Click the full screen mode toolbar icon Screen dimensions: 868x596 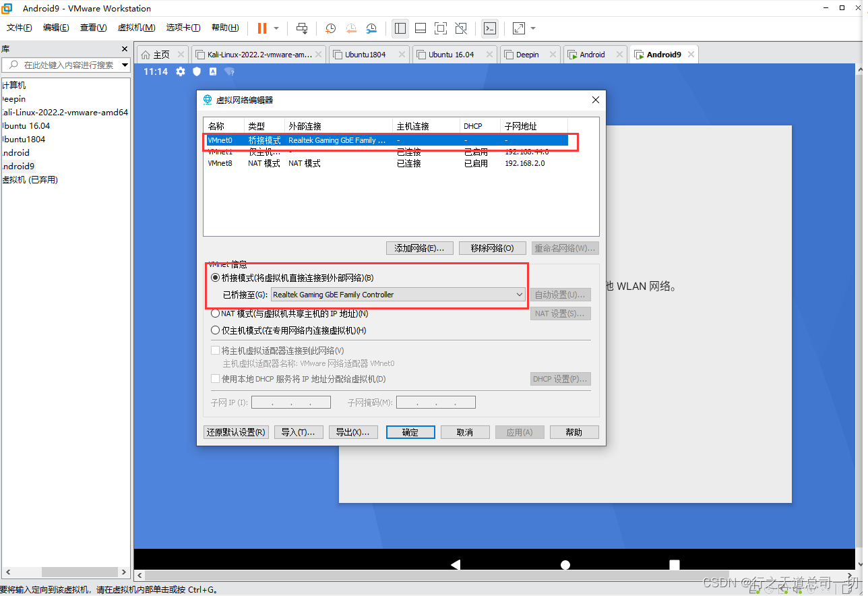point(441,28)
